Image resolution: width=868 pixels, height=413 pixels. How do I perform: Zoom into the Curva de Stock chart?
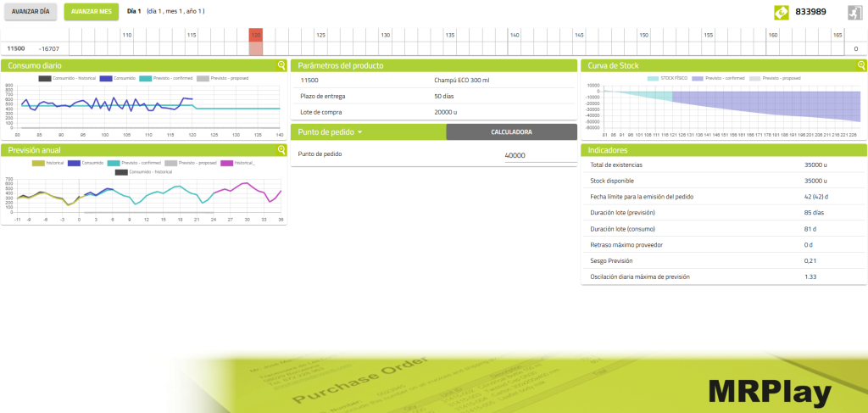click(861, 65)
